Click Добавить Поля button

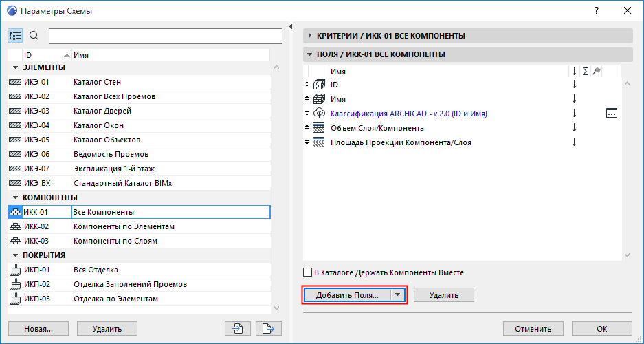pos(347,295)
